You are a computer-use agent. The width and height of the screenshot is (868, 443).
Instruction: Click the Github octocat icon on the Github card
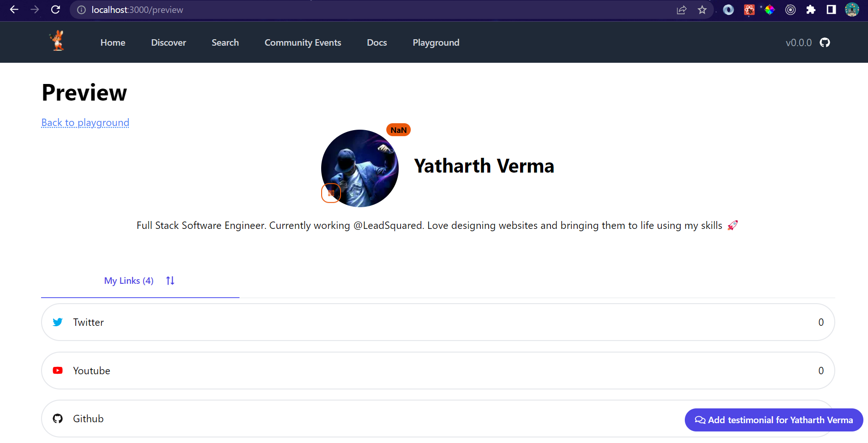(x=57, y=418)
